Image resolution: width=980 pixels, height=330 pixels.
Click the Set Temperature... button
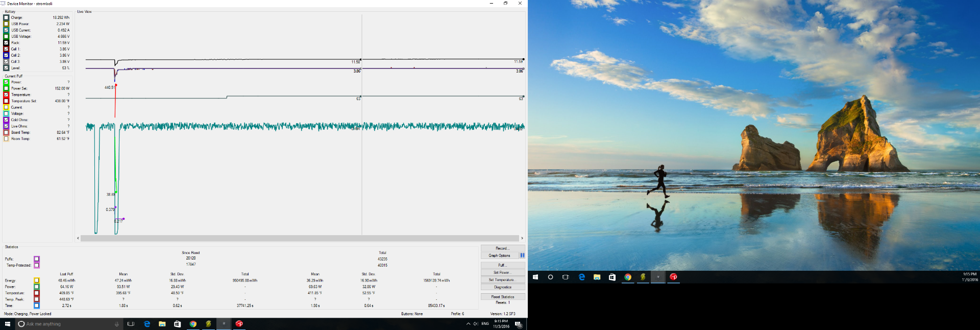pos(502,280)
